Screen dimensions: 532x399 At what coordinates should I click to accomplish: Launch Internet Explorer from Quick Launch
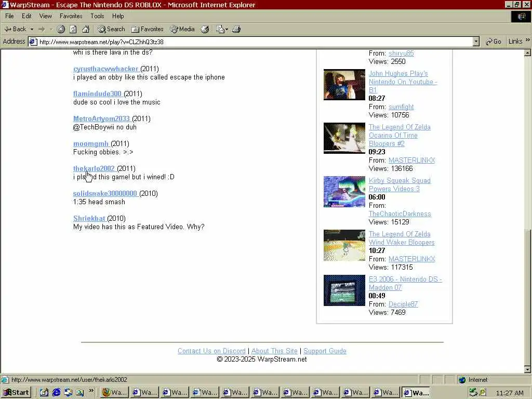[x=56, y=393]
